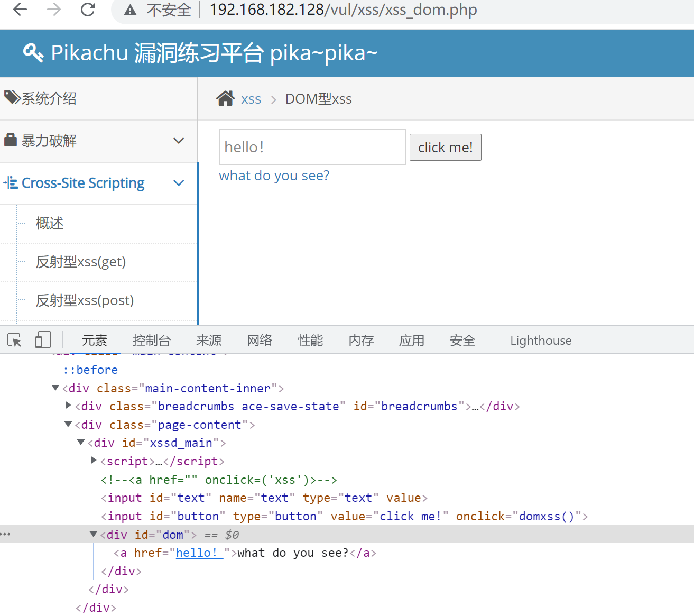This screenshot has width=694, height=616.
Task: Go back with the browser back arrow
Action: (x=20, y=10)
